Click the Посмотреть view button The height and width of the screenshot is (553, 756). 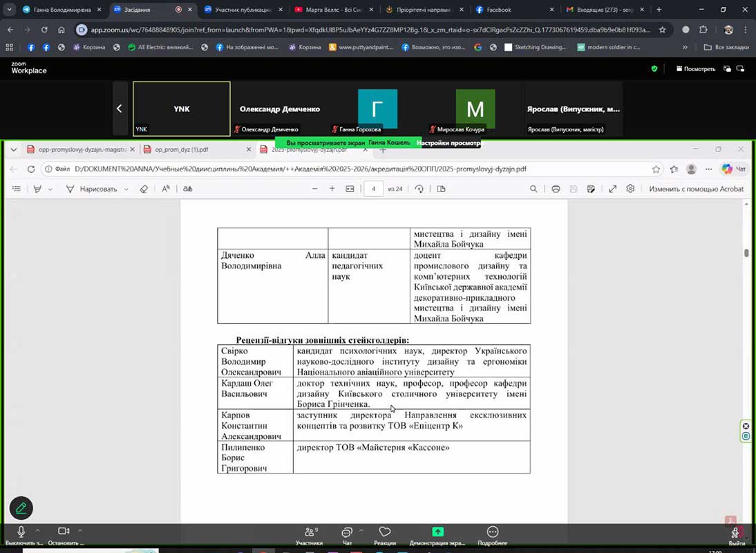pos(695,69)
